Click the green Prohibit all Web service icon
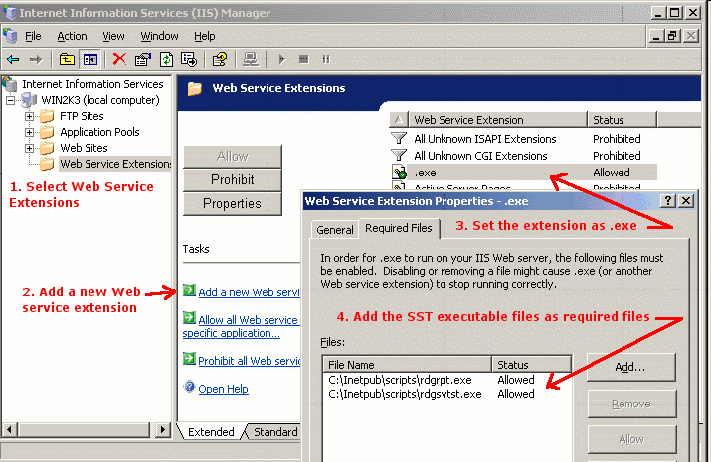 [x=189, y=359]
